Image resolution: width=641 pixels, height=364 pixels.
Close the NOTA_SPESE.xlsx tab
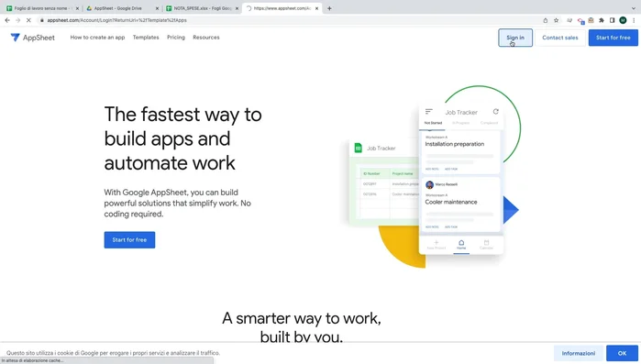tap(237, 8)
